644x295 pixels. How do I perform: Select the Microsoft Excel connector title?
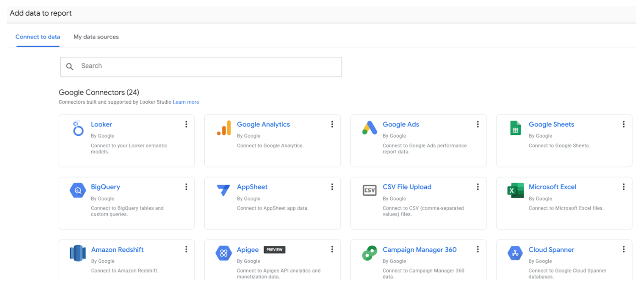[552, 187]
